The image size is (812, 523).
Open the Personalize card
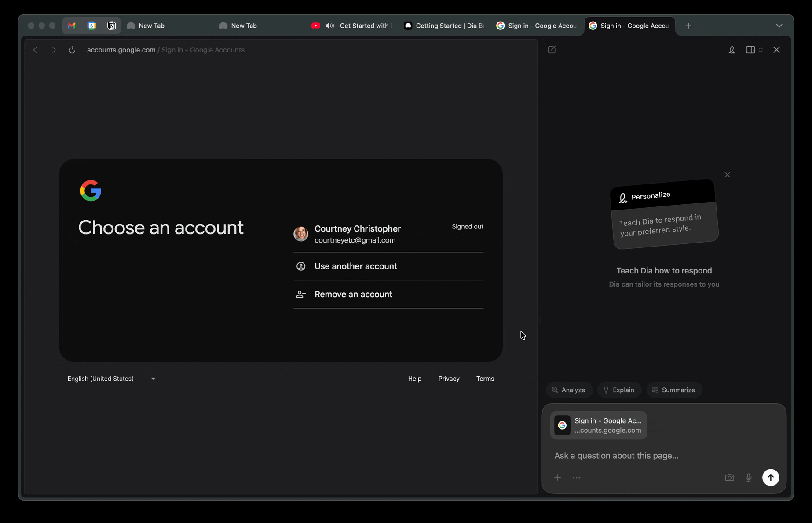coord(664,214)
